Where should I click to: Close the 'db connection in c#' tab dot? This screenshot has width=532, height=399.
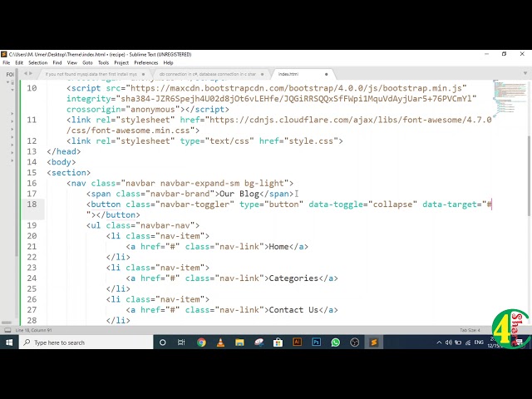[262, 74]
